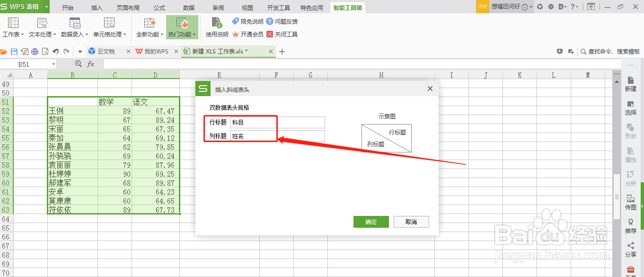This screenshot has width=644, height=277.
Task: Expand the cell name box dropdown
Action: (x=53, y=63)
